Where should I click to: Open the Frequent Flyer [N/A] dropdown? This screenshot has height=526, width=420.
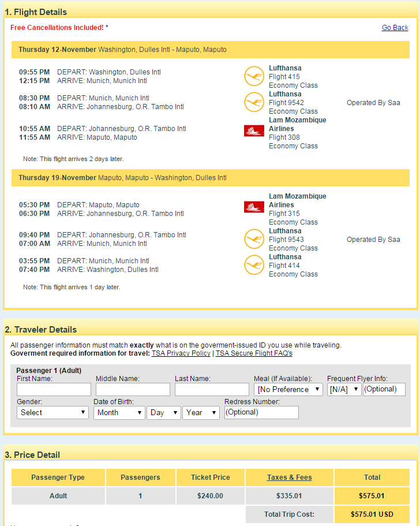tap(344, 390)
